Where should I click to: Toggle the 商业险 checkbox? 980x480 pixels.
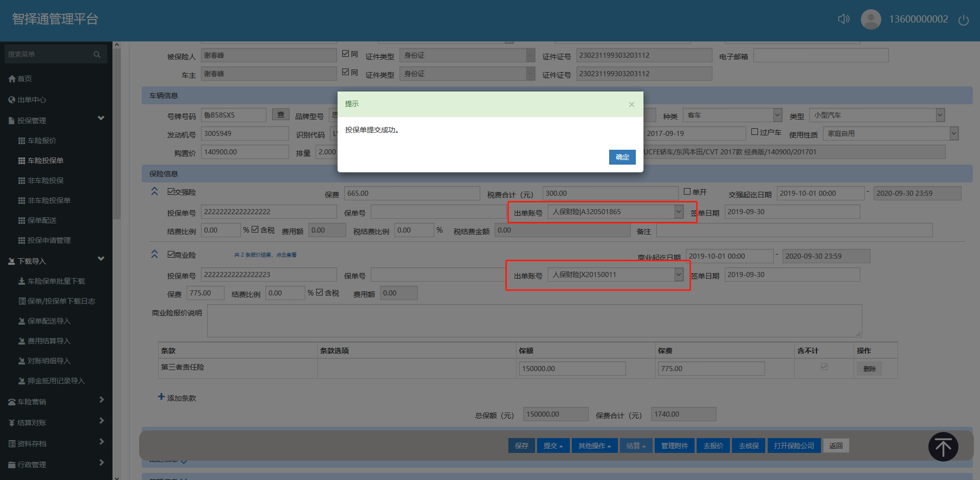(171, 255)
